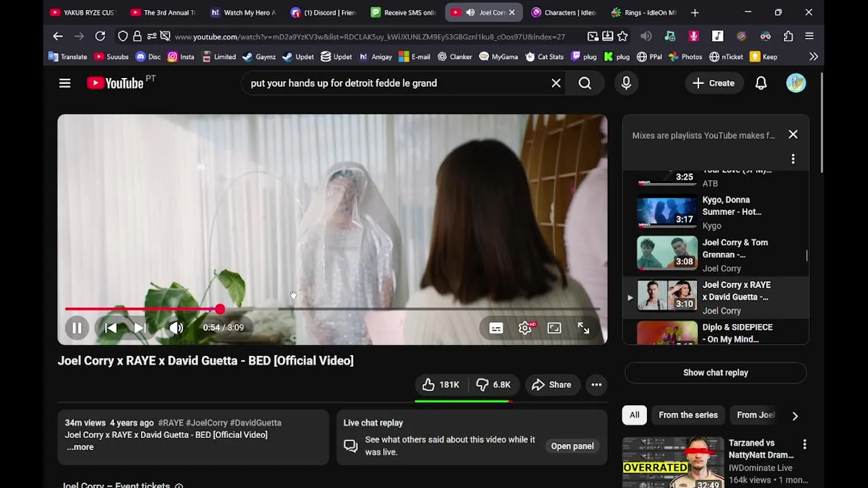Open the tracking protection shield icon
This screenshot has width=868, height=488.
click(123, 37)
